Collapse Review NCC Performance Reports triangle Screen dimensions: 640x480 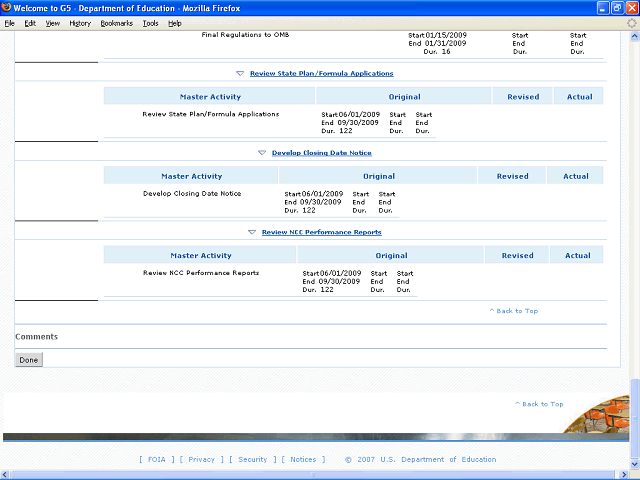[252, 232]
